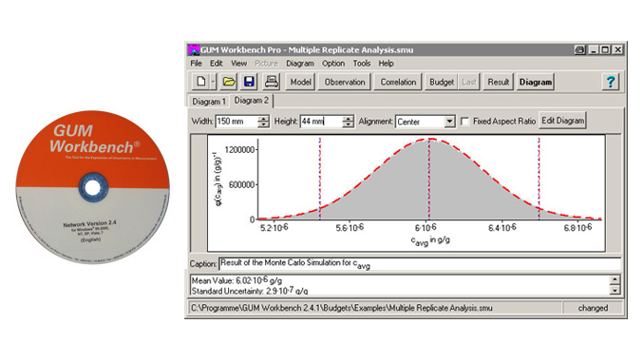Click the Budget toolbar button

(442, 82)
